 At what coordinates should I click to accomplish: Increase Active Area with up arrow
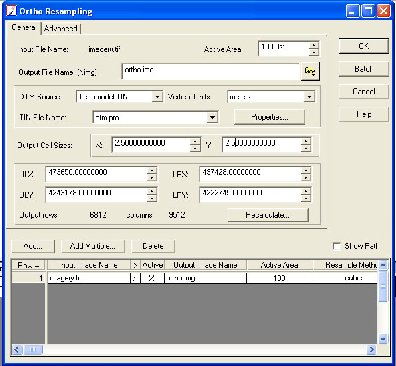[x=313, y=45]
